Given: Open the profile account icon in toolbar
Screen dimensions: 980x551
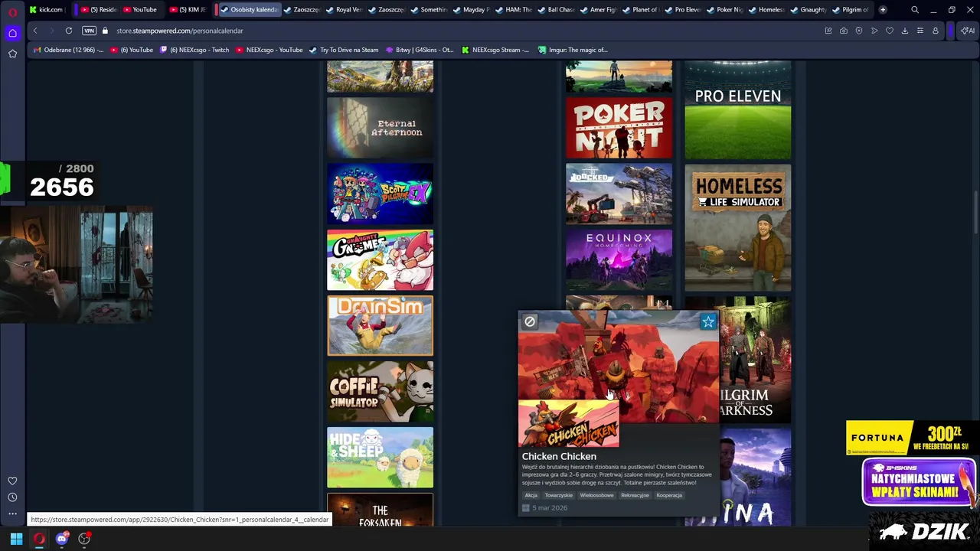Looking at the screenshot, I should (x=936, y=31).
